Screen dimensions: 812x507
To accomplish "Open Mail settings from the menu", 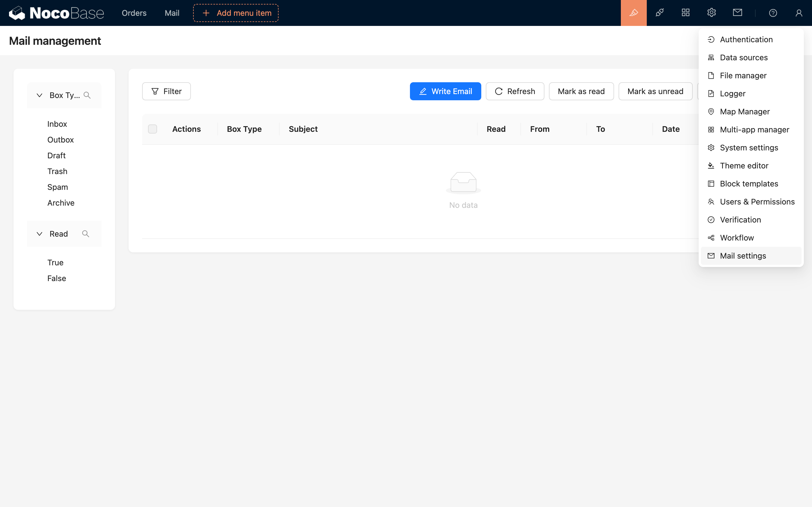I will pos(743,256).
